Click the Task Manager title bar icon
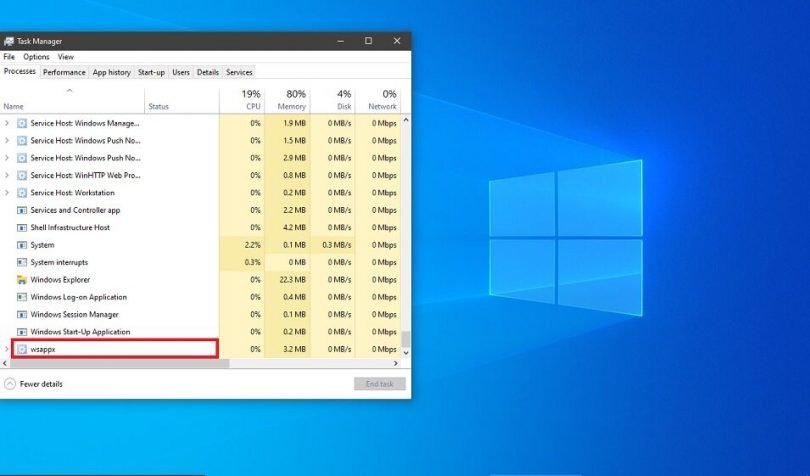The width and height of the screenshot is (810, 476). (9, 41)
